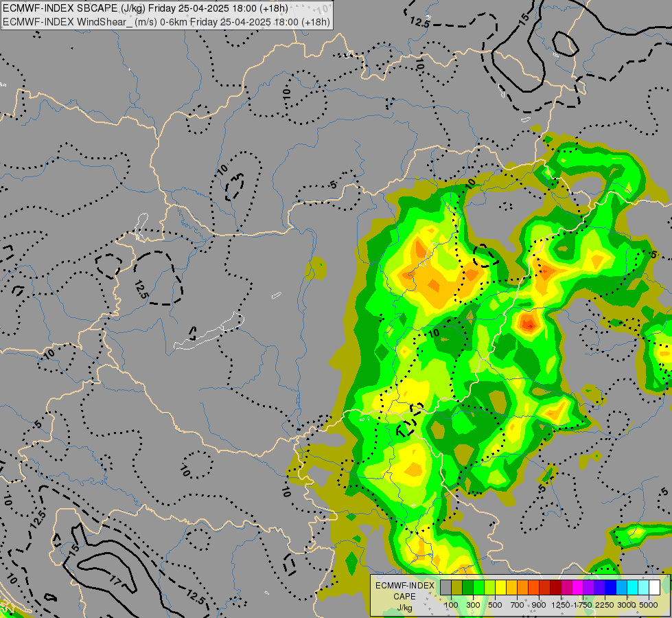672x618 pixels.
Task: Click the WindShear 0-6km title line
Action: point(166,22)
